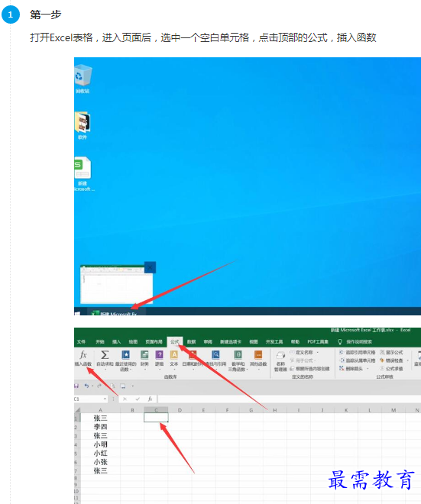Click Evaluate Formula (公式求值)

(x=391, y=369)
